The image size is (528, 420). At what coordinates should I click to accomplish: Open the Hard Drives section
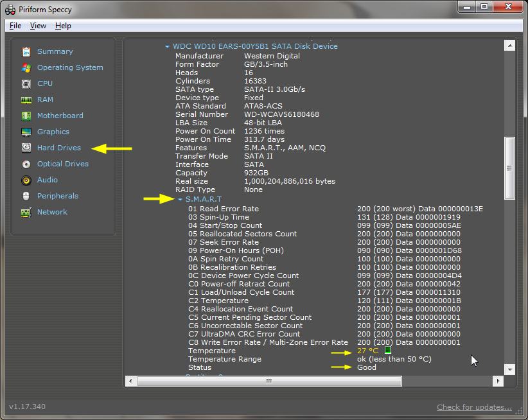(59, 148)
